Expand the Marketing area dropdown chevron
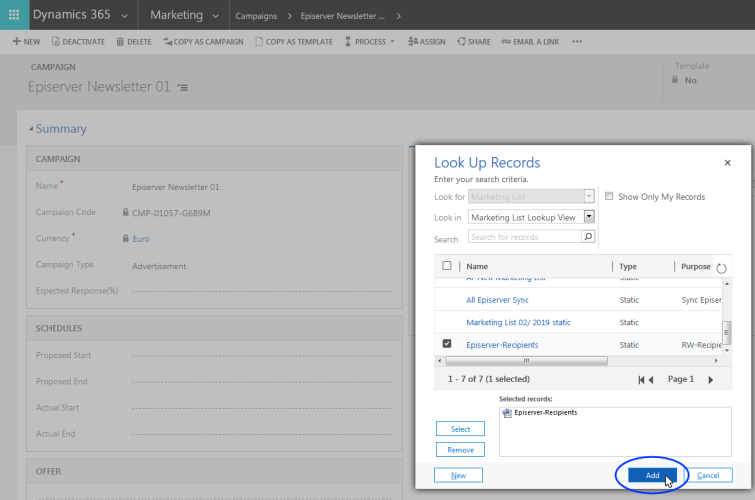Image resolution: width=755 pixels, height=500 pixels. tap(215, 16)
